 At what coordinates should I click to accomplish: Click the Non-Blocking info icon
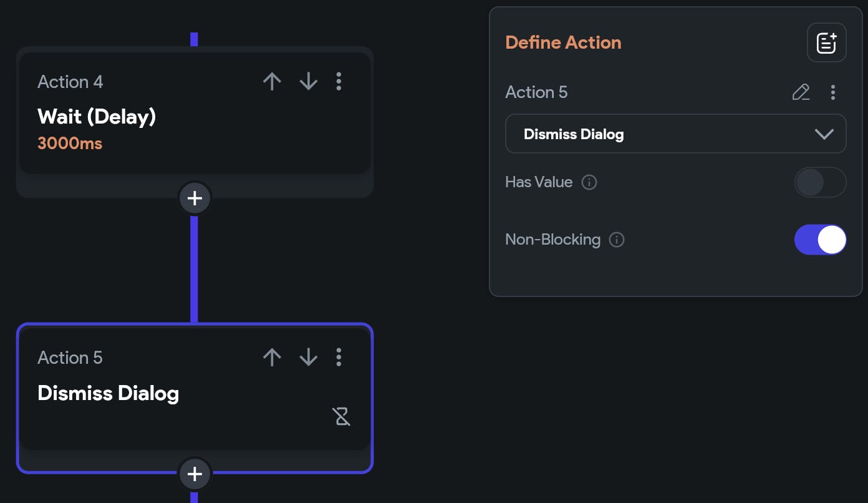point(617,240)
